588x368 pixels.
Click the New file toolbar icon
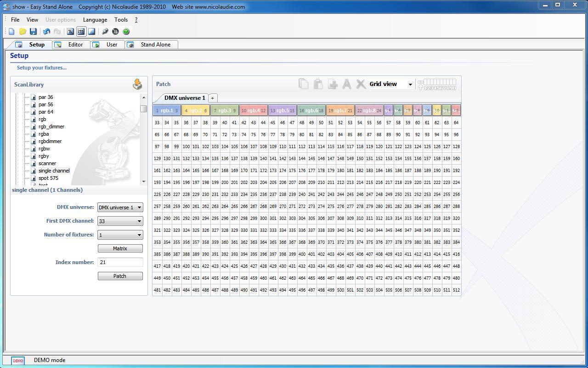pos(11,32)
